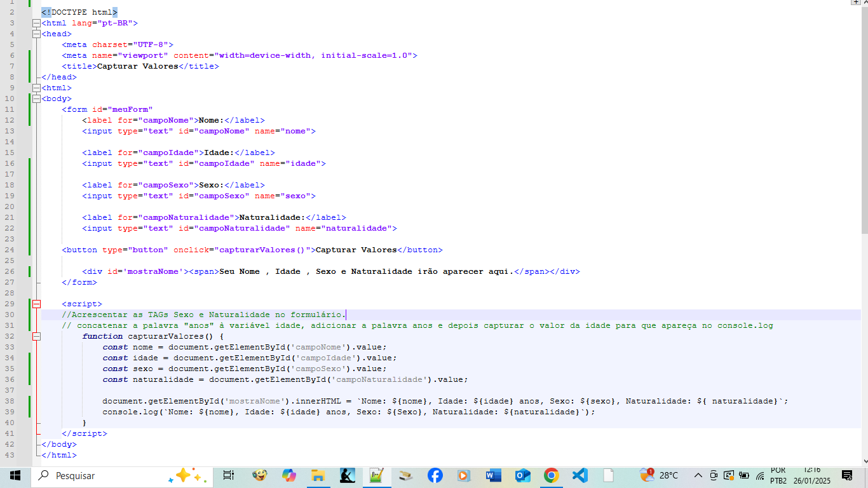Open the POR PTB2 language selector

click(778, 475)
